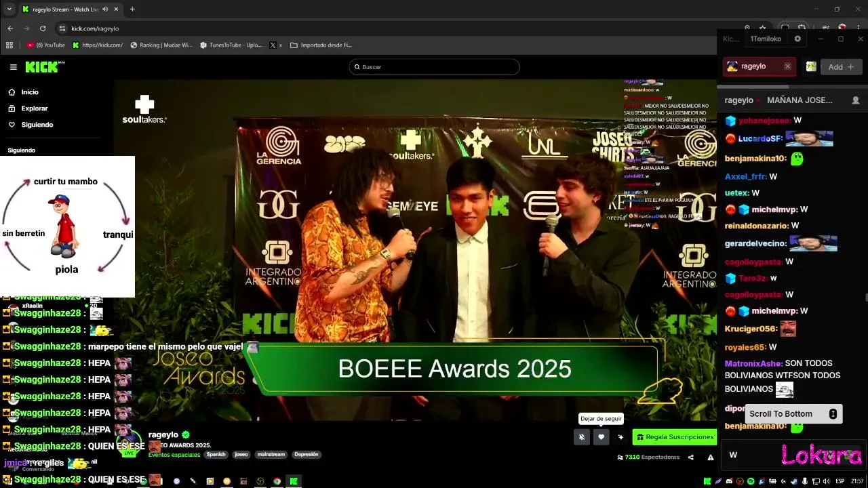Click Kick icon in system tray
Image resolution: width=868 pixels, height=488 pixels.
[707, 481]
